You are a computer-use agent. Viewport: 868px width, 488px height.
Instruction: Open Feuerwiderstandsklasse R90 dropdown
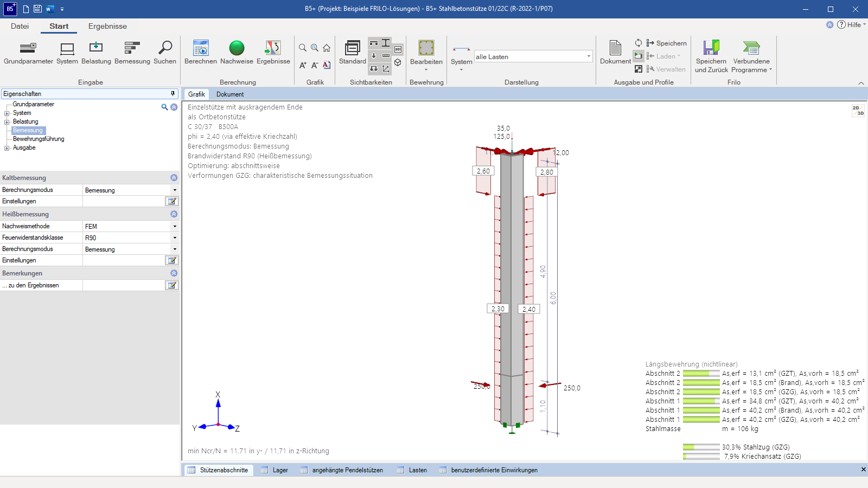coord(175,237)
